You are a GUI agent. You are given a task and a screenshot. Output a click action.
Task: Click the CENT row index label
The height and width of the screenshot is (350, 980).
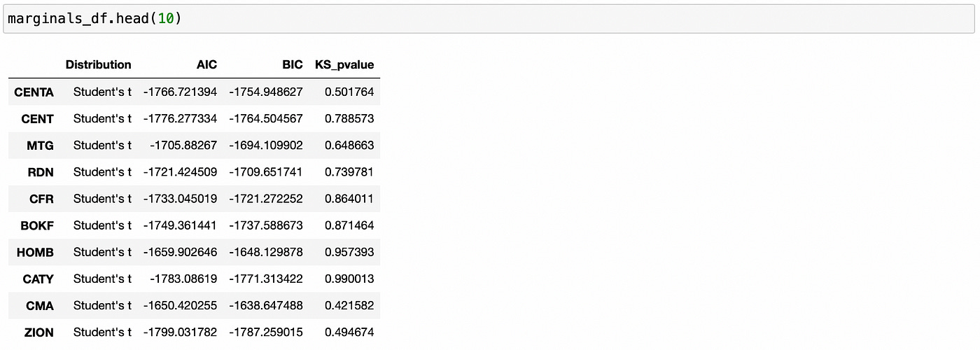[x=37, y=118]
